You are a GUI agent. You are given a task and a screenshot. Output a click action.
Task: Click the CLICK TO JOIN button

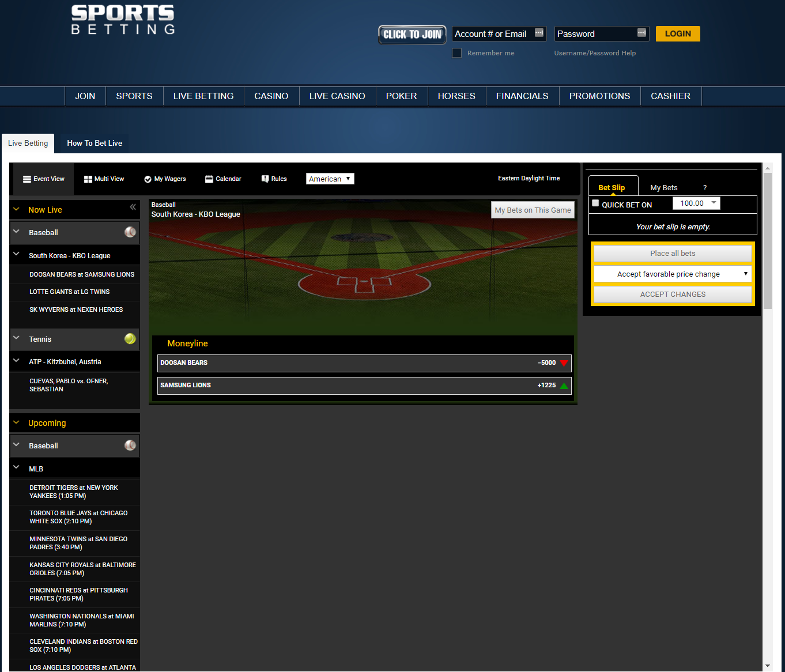(412, 35)
